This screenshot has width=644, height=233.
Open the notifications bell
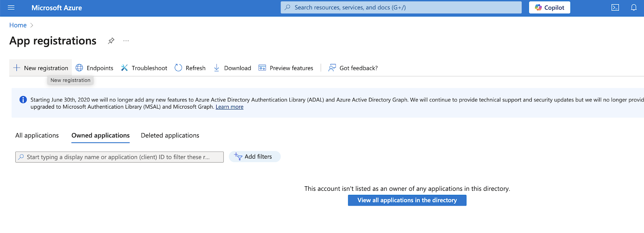pyautogui.click(x=634, y=8)
